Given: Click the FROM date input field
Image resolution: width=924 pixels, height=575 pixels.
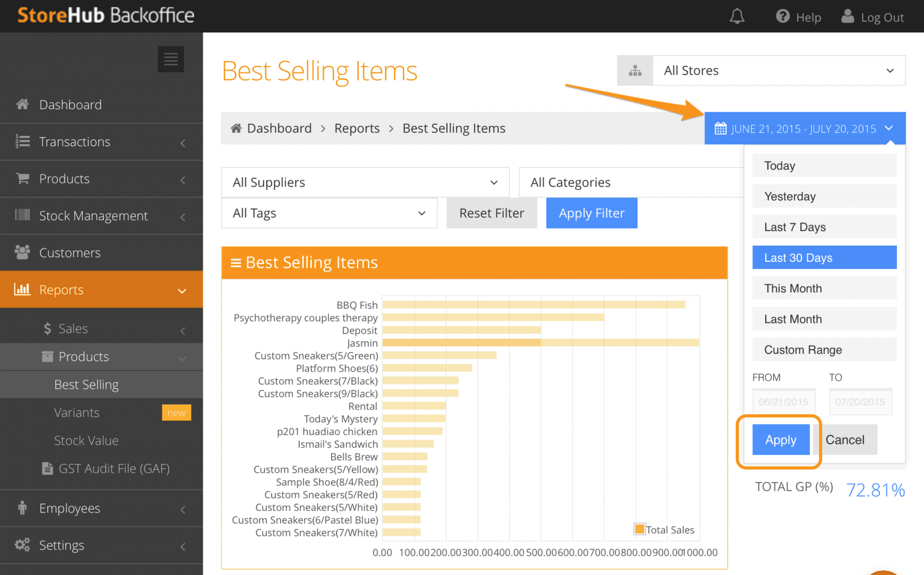Looking at the screenshot, I should click(784, 401).
